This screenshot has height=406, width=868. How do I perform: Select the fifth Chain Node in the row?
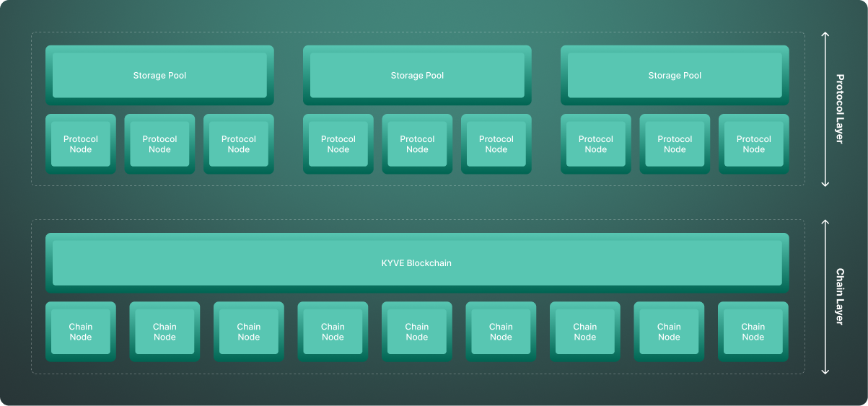point(417,332)
